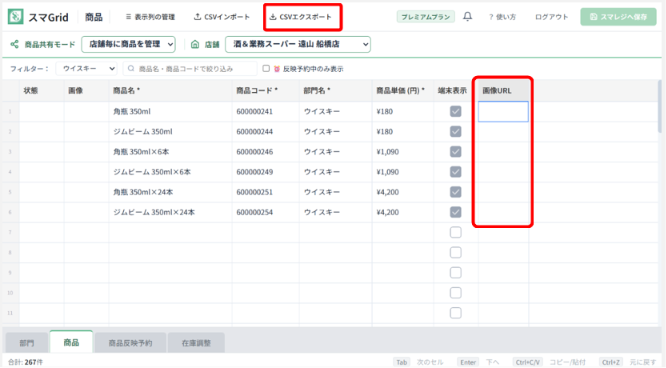The width and height of the screenshot is (666, 368).
Task: Click the 商品名 column header
Action: (x=170, y=91)
